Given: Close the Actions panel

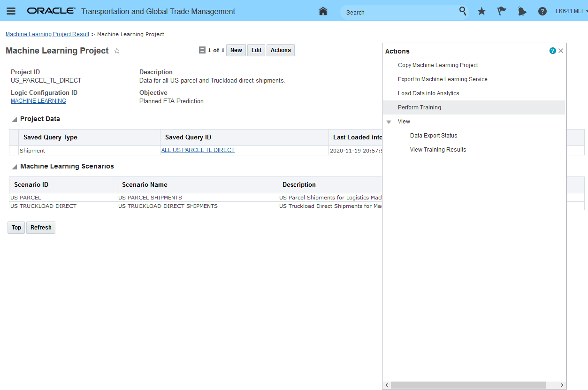Looking at the screenshot, I should point(561,51).
